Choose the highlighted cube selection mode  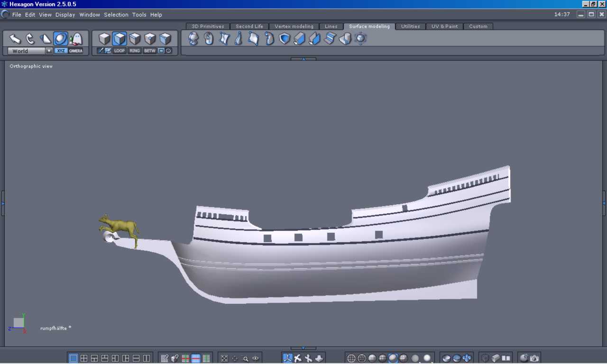pos(120,39)
